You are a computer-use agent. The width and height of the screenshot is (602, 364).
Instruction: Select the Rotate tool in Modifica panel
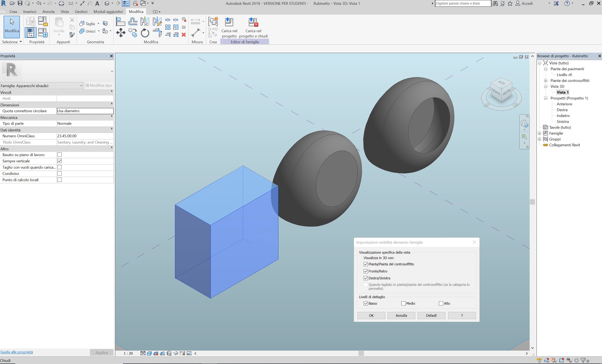click(145, 33)
